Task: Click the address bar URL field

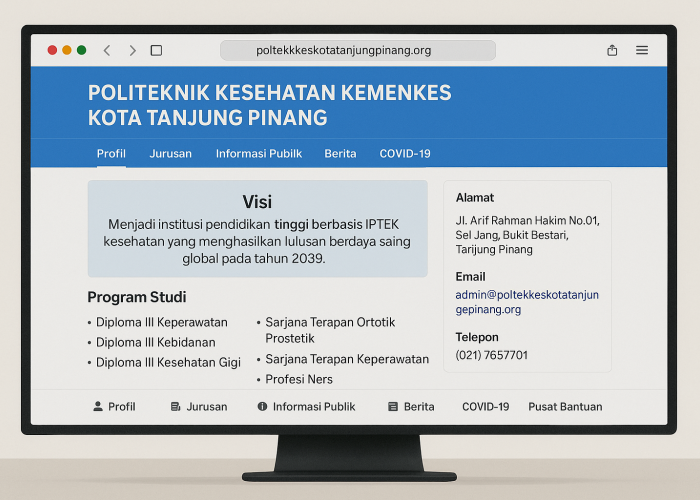Action: [358, 50]
